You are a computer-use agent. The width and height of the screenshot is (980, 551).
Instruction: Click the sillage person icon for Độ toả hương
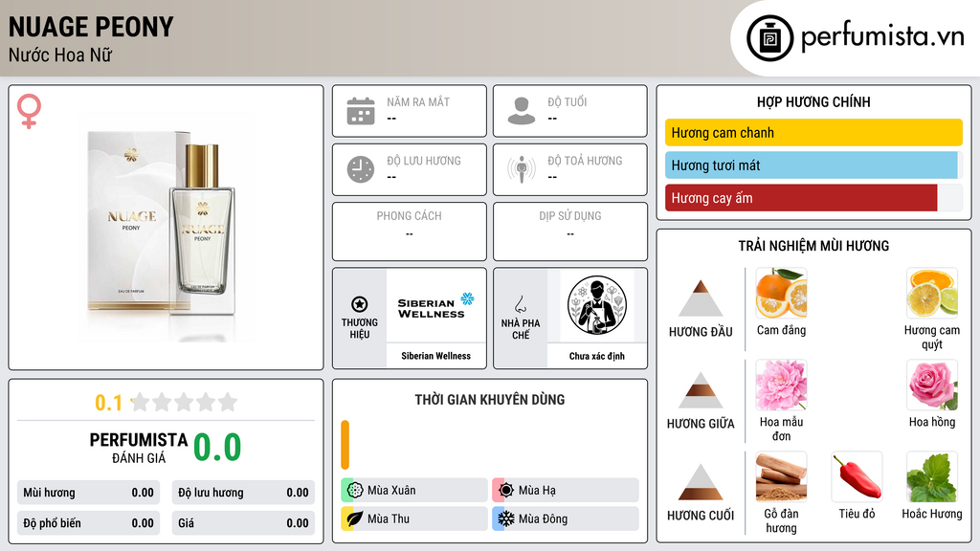(522, 169)
